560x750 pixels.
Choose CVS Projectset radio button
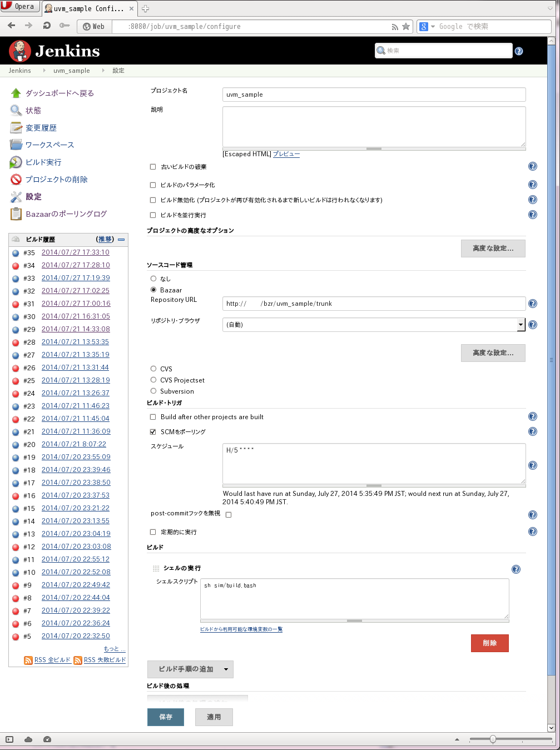point(153,380)
